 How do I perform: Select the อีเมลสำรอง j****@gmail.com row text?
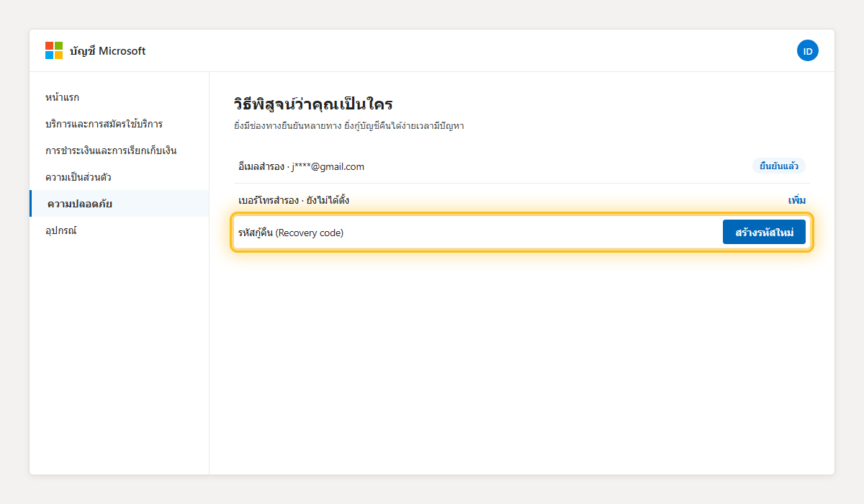(301, 166)
